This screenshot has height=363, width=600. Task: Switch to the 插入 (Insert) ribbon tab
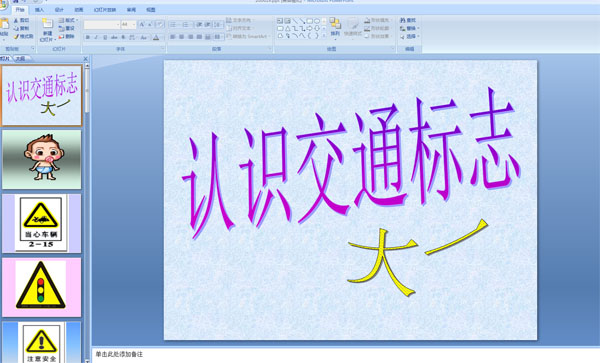39,10
